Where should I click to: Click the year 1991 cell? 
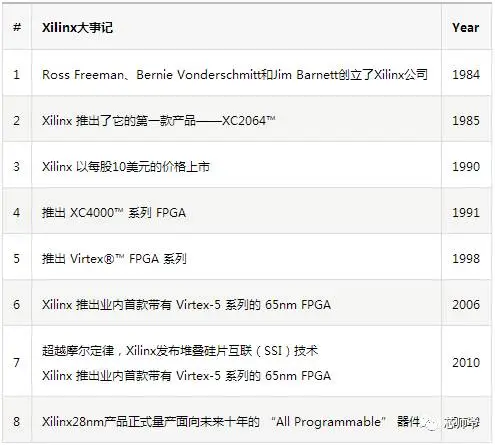click(466, 211)
